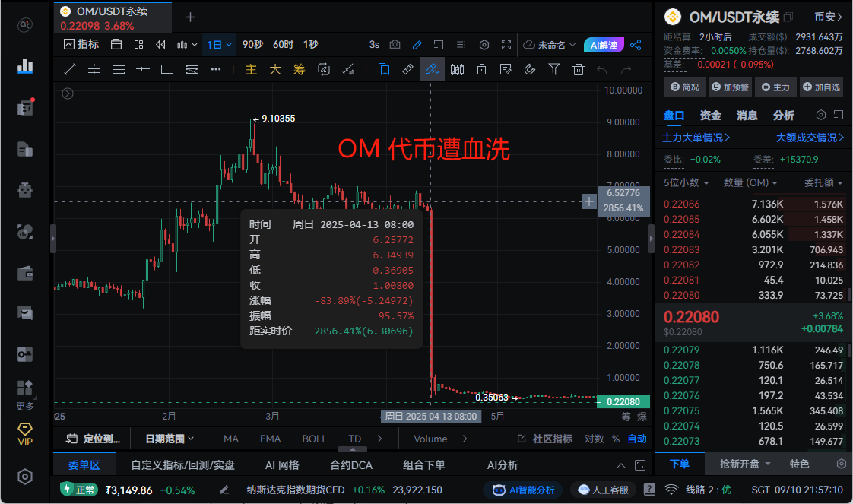Viewport: 853px width, 504px height.
Task: Select the rectangle drawing tool
Action: (167, 70)
